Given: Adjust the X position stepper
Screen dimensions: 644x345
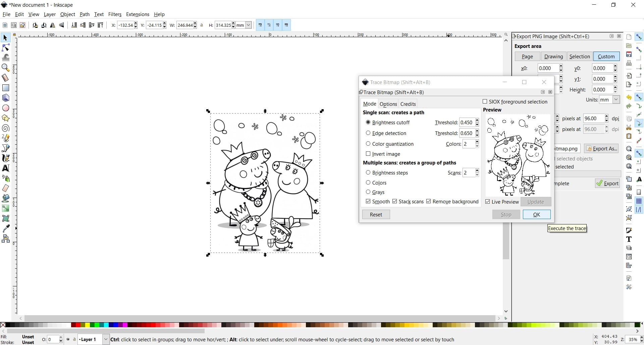Looking at the screenshot, I should (136, 25).
